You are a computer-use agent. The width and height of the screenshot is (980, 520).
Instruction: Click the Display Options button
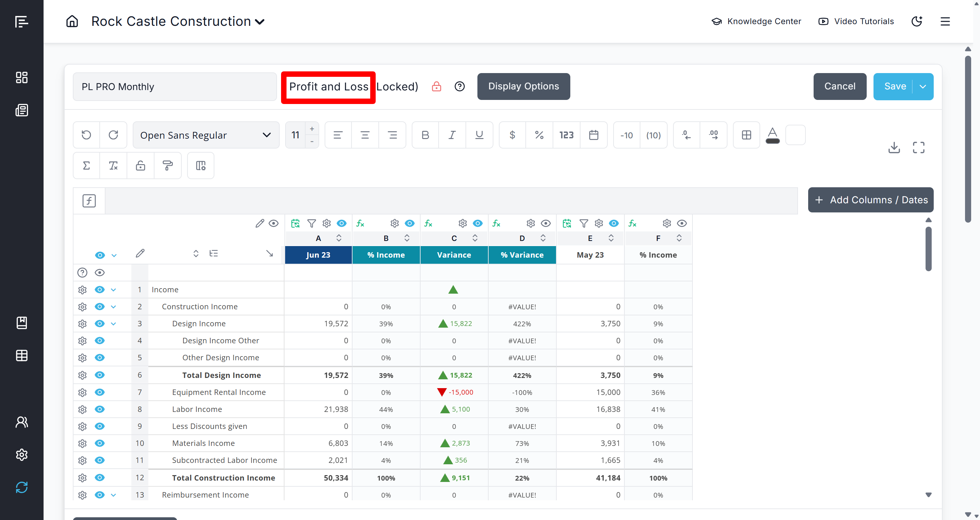523,86
